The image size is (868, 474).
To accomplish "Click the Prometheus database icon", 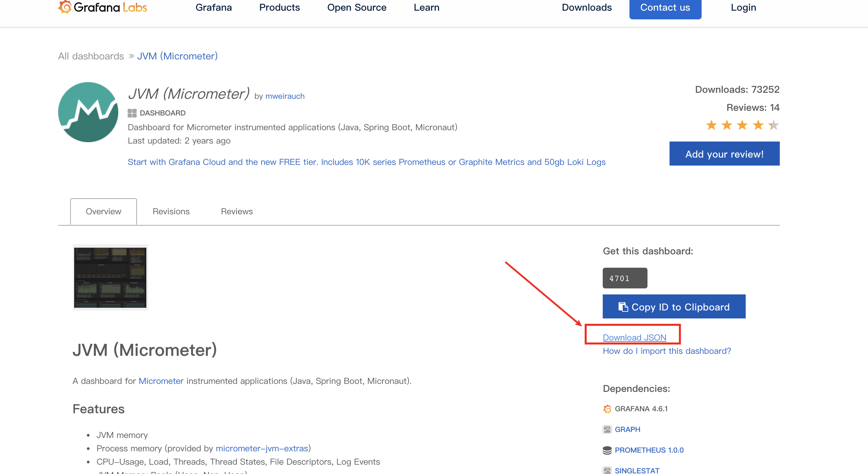I will (607, 450).
